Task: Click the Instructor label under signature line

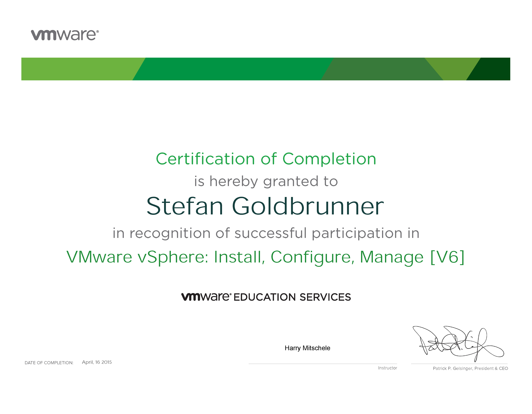Action: 387,368
